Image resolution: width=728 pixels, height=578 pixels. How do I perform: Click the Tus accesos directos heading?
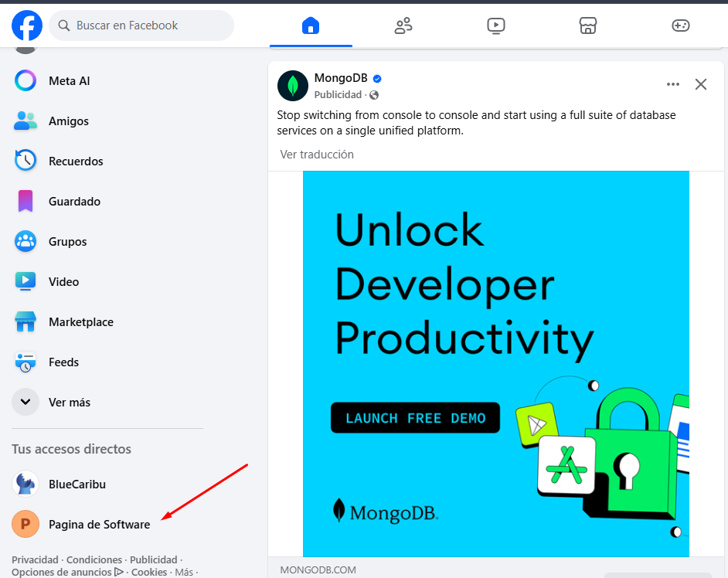72,449
